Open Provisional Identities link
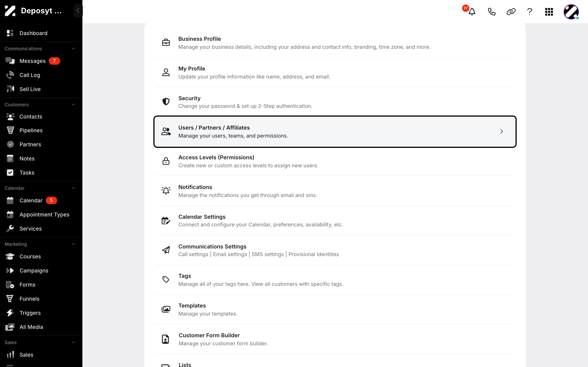The image size is (588, 367). coord(314,254)
